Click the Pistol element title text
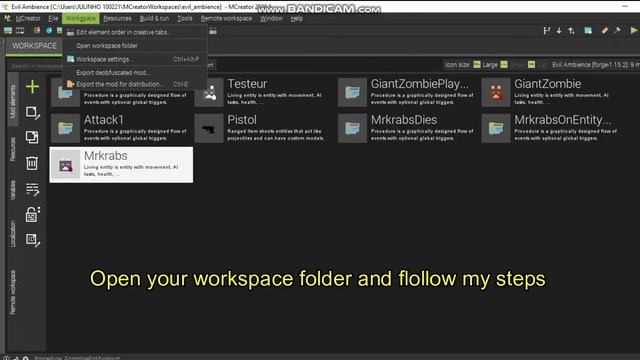The height and width of the screenshot is (360, 640). pyautogui.click(x=242, y=120)
